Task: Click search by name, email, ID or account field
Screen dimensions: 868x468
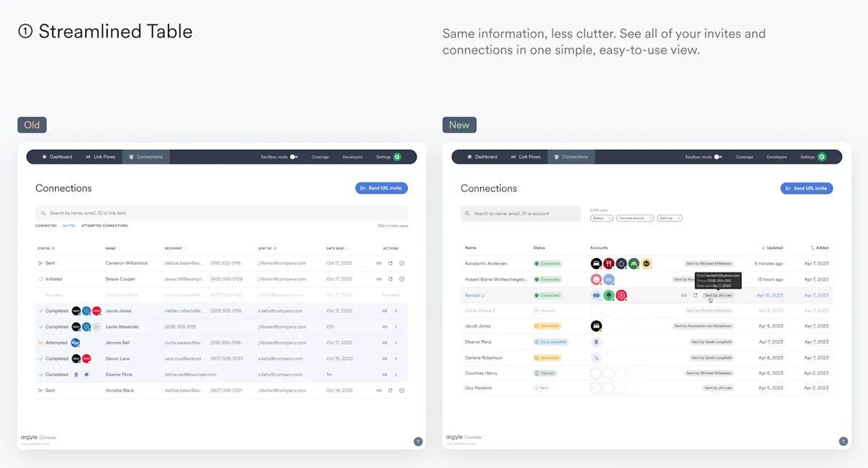Action: pos(521,213)
